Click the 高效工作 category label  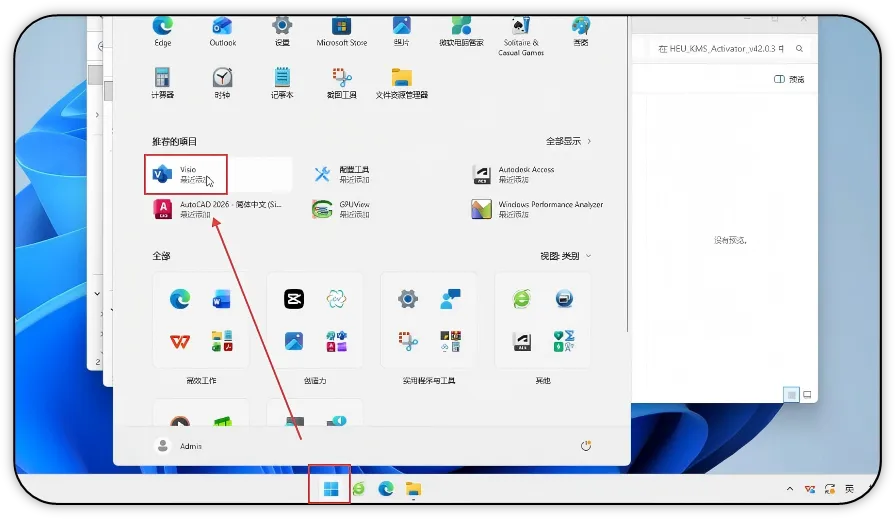pos(201,380)
